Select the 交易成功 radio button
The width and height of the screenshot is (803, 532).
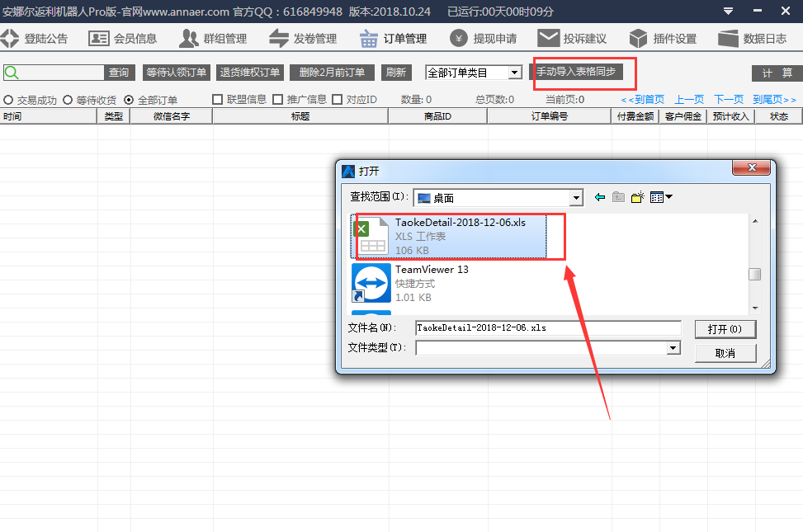pyautogui.click(x=7, y=100)
